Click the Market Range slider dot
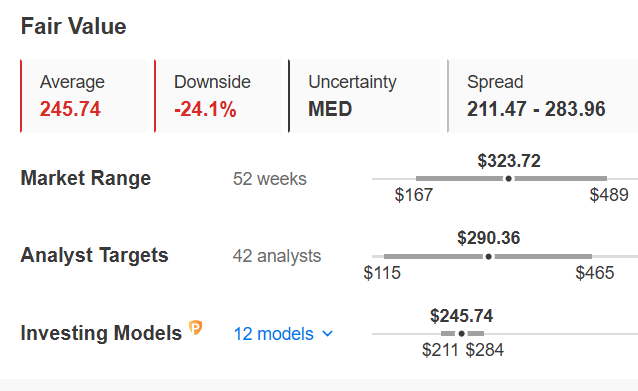638x391 pixels. 509,179
